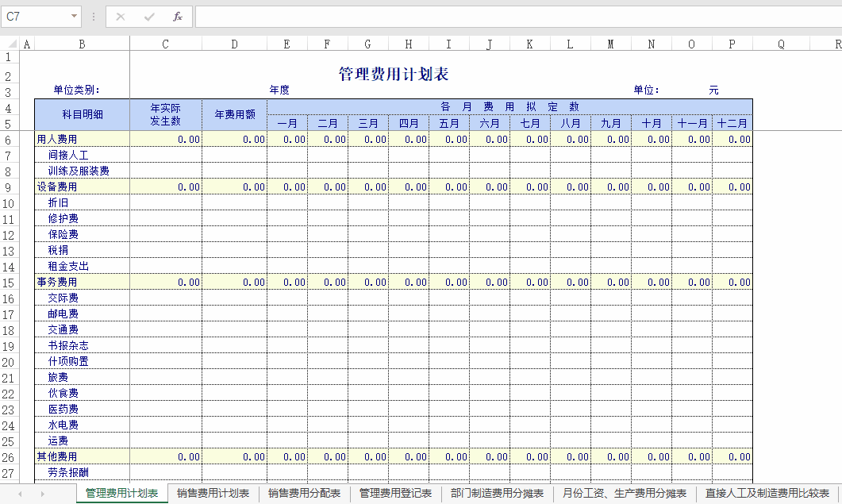Click the 租金支出 row label

pyautogui.click(x=68, y=266)
